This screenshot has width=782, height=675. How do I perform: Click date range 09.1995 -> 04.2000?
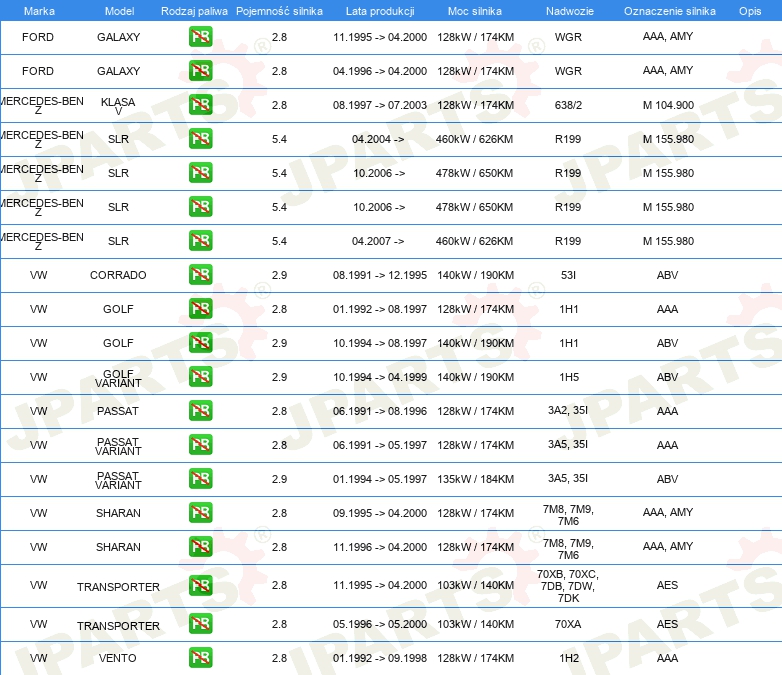pos(380,513)
